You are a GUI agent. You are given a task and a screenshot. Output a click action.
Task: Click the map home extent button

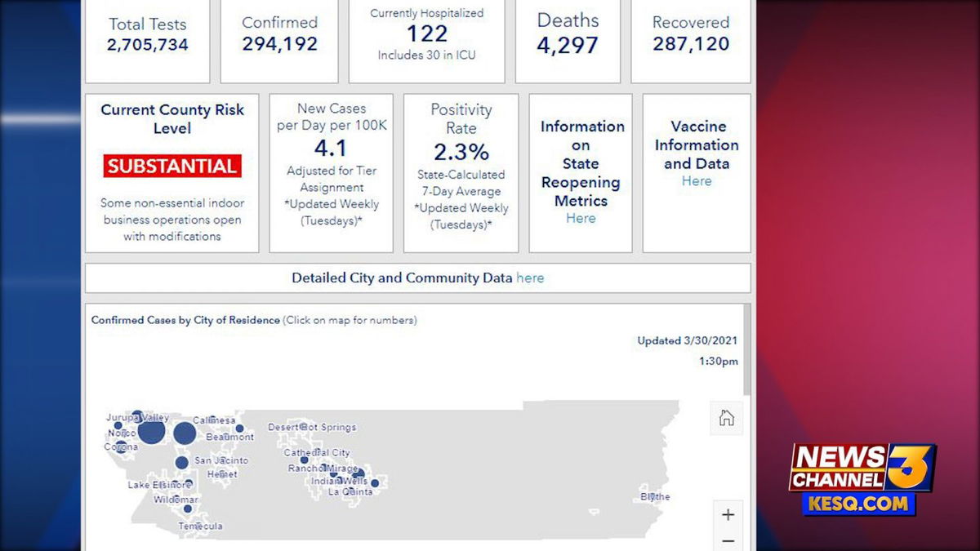(726, 419)
